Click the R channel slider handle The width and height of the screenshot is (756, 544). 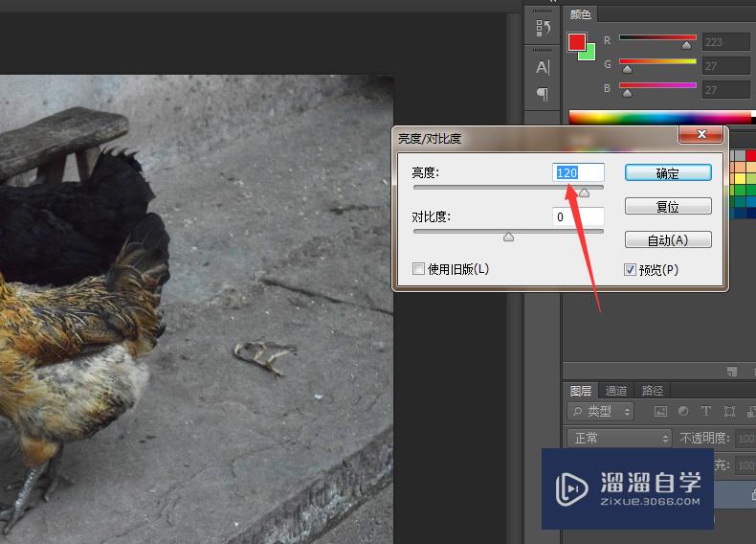pyautogui.click(x=686, y=46)
